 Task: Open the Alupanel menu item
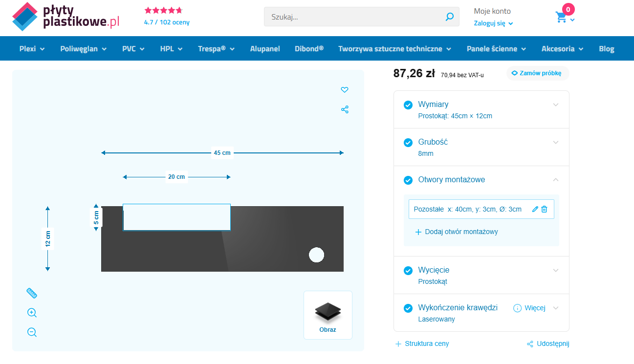(265, 49)
